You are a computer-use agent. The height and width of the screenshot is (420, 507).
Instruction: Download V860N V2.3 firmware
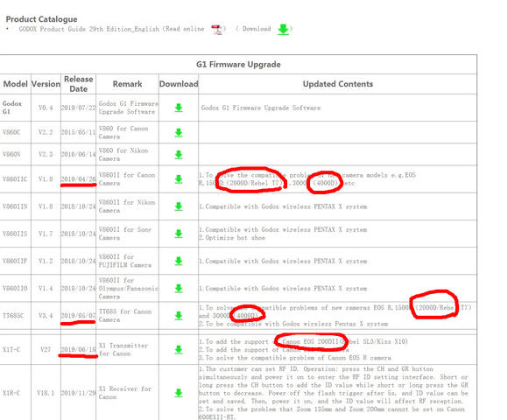(x=179, y=155)
